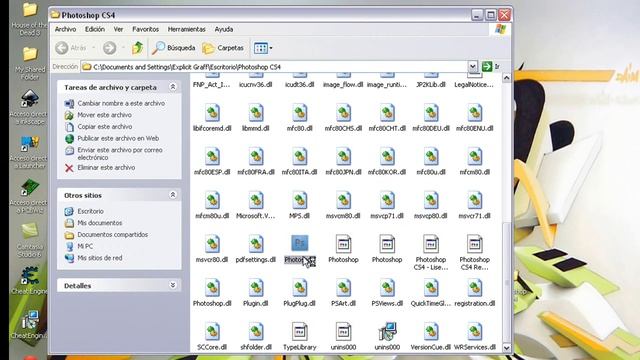
Task: Select the selected Photoshop Ps application icon
Action: coord(300,243)
